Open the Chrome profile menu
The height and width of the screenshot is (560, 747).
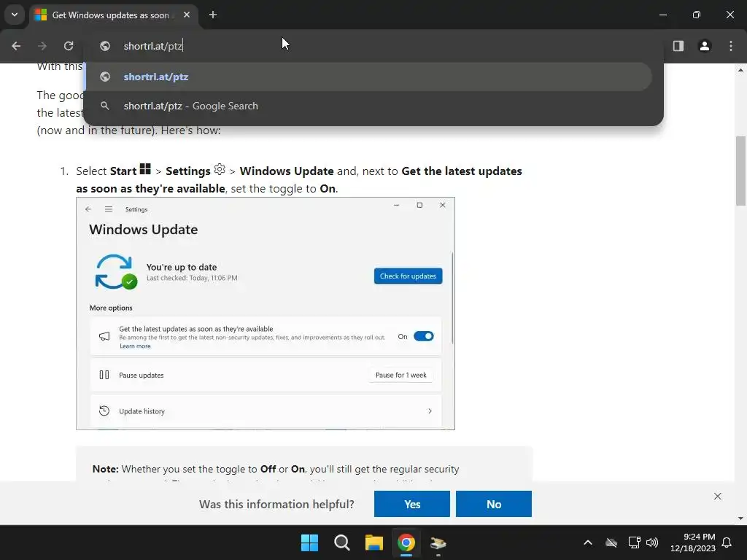click(705, 46)
